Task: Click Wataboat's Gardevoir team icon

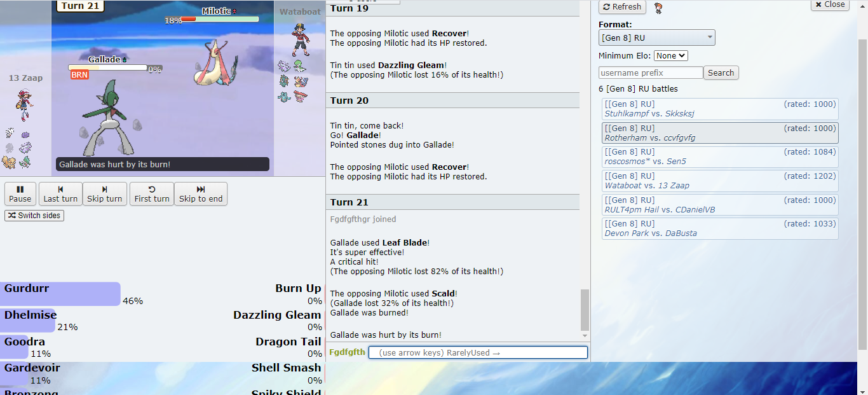Action: pyautogui.click(x=300, y=66)
